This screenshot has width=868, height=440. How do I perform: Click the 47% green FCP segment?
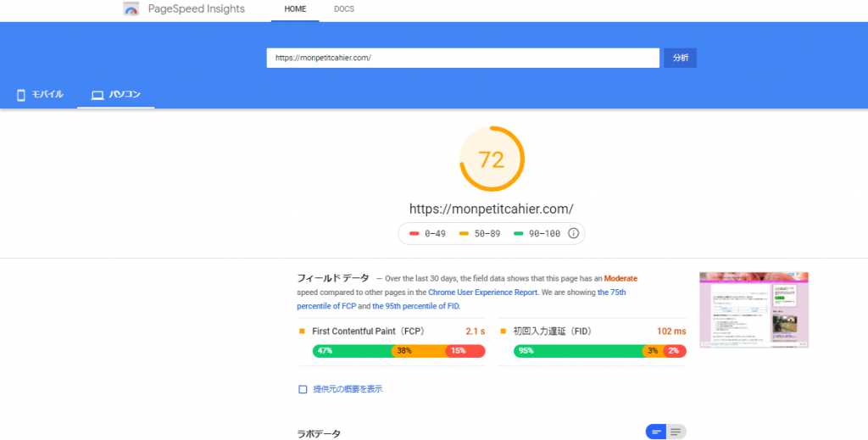353,351
